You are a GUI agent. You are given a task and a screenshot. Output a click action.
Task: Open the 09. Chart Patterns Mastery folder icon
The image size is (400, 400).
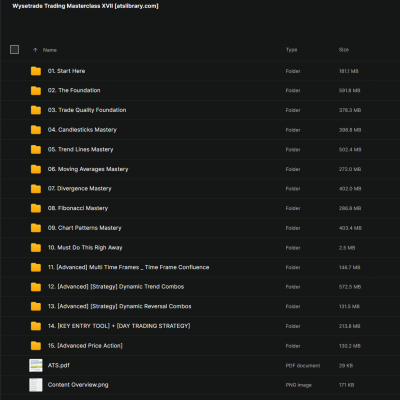click(36, 228)
